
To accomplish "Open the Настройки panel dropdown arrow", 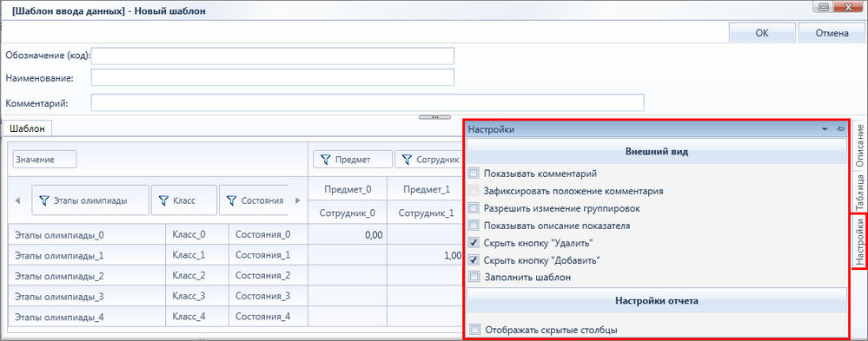I will coord(825,129).
